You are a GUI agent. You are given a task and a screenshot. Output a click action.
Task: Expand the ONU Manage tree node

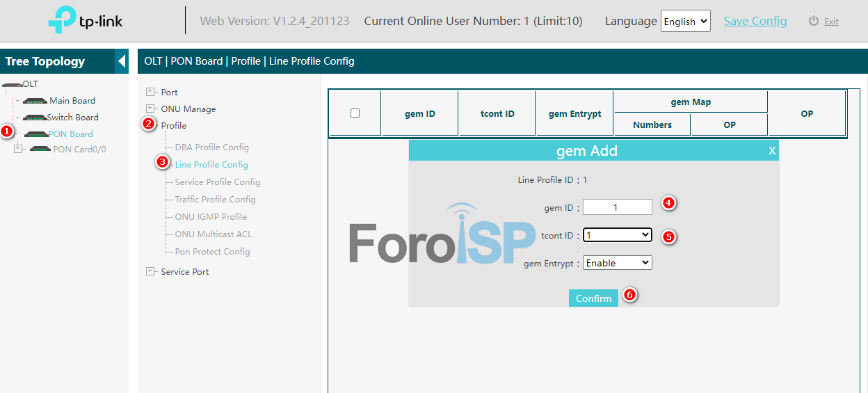point(150,109)
